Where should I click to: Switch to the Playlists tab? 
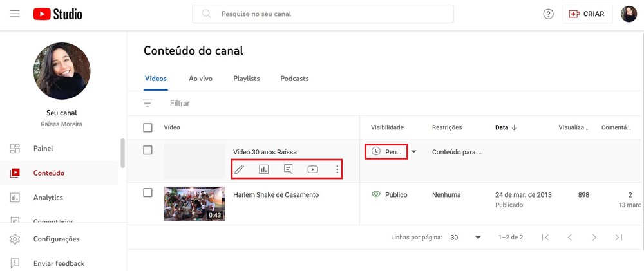(x=247, y=79)
